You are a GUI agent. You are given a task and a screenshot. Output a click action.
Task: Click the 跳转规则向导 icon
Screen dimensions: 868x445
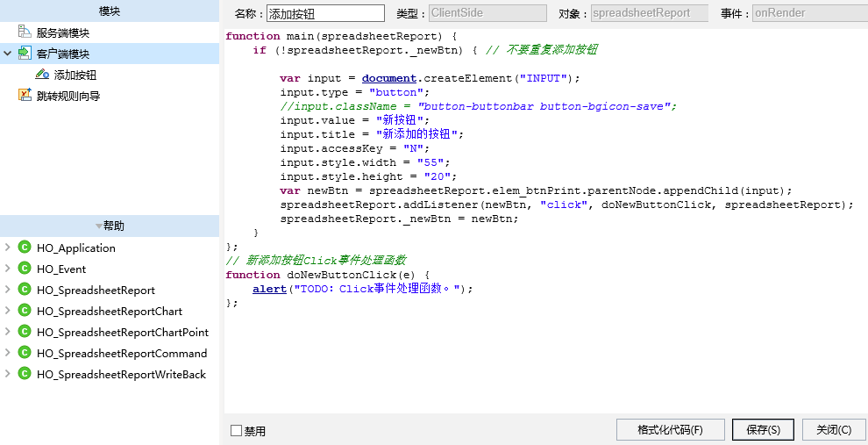pos(25,96)
